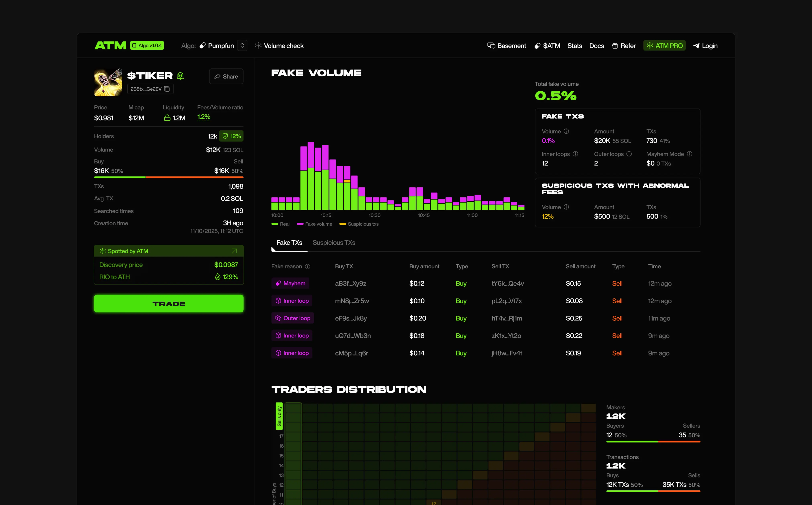Expand the Pumpfun algo selector
The height and width of the screenshot is (505, 812).
point(242,45)
